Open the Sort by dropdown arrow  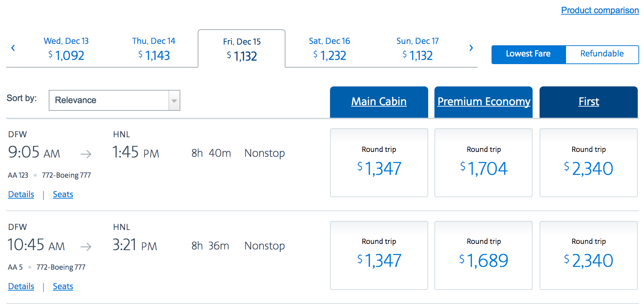point(174,101)
